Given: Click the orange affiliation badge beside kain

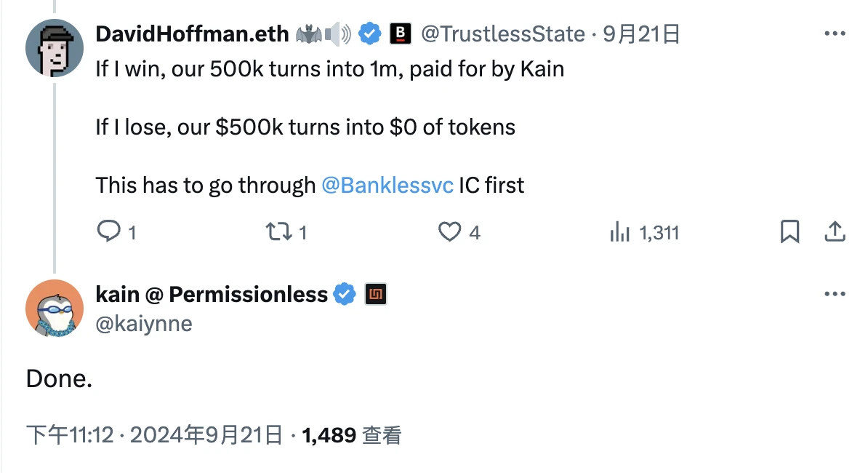Looking at the screenshot, I should (x=375, y=295).
